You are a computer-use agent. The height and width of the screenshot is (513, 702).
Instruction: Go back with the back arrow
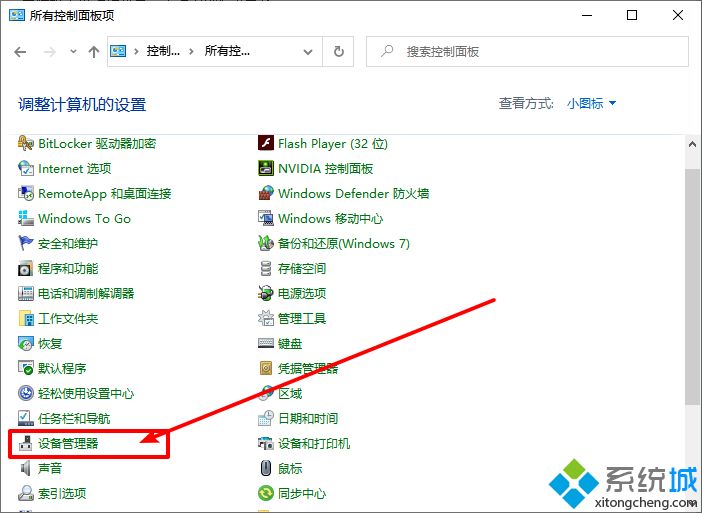[20, 52]
